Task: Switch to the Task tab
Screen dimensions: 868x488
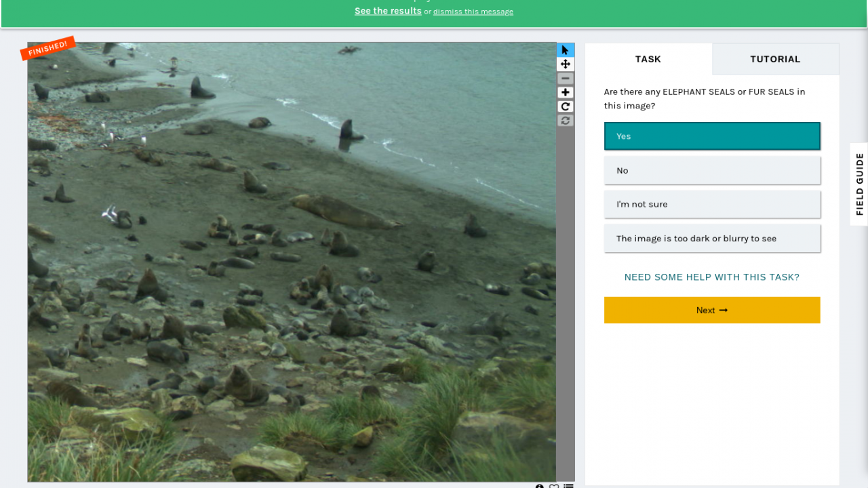Action: pyautogui.click(x=648, y=59)
